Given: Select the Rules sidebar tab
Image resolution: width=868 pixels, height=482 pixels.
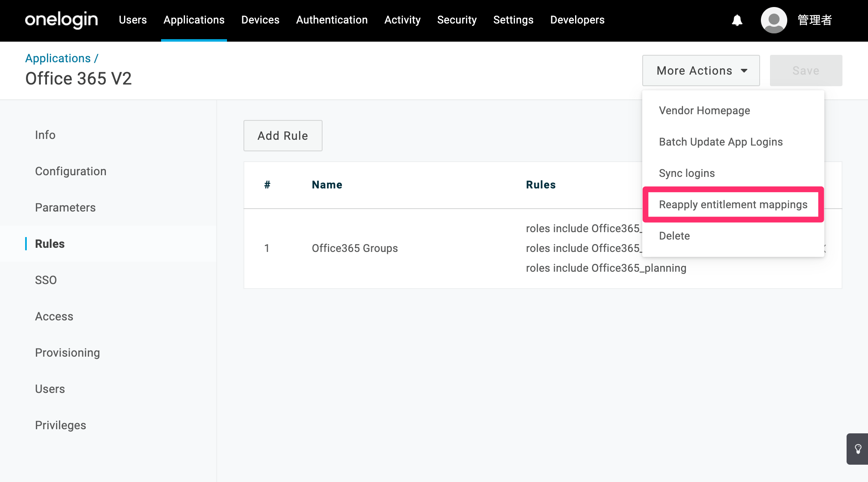Looking at the screenshot, I should [49, 244].
